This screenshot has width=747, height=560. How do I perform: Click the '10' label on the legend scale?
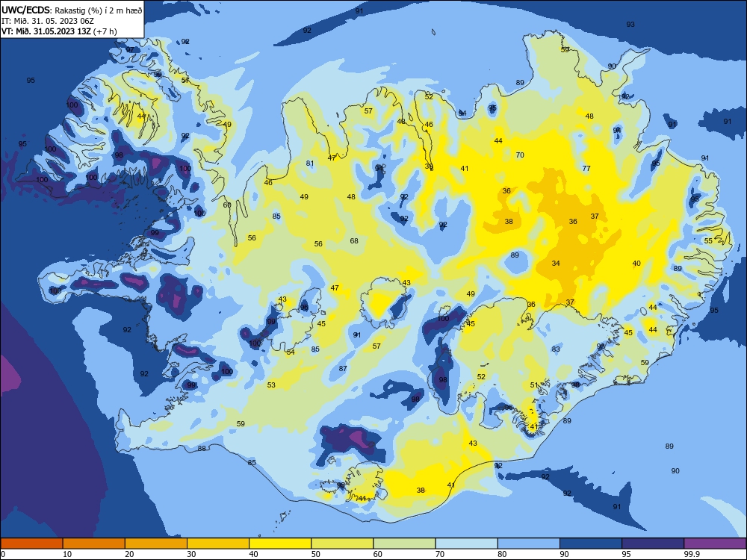pos(67,554)
